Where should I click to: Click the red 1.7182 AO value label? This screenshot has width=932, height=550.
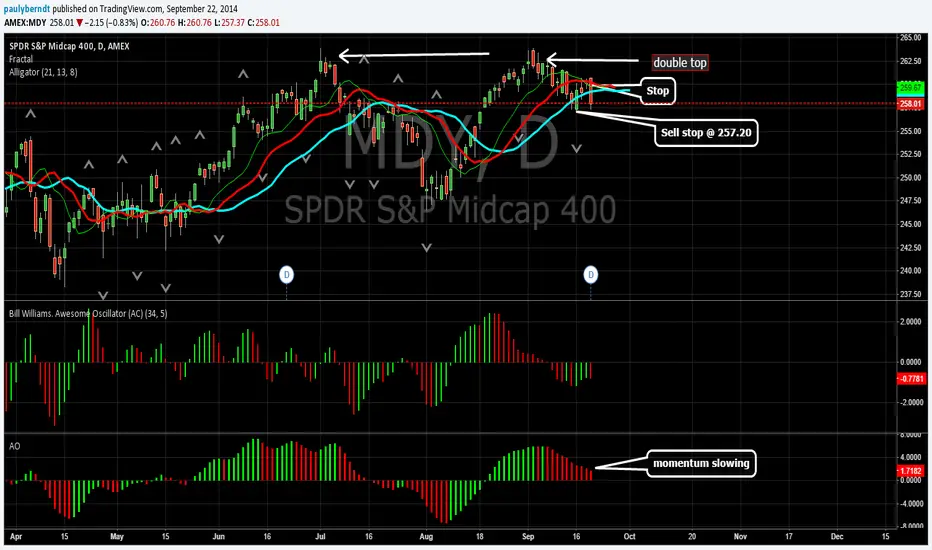click(x=911, y=471)
